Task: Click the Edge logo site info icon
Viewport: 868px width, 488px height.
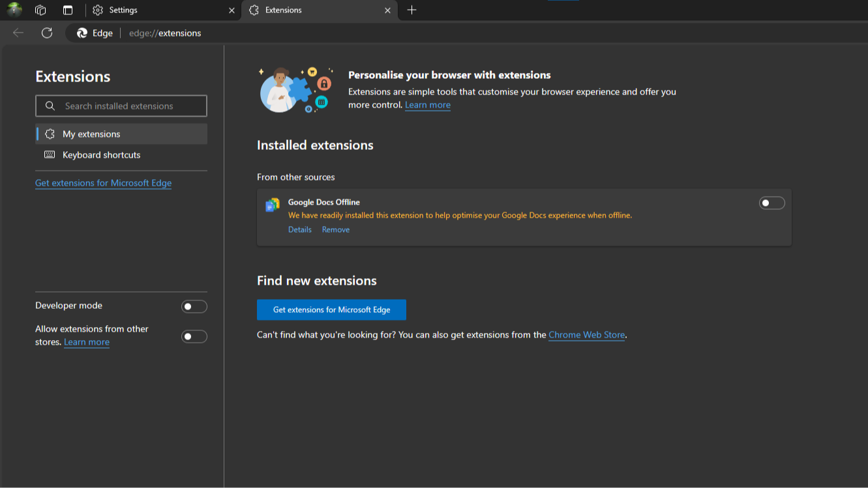Action: click(82, 33)
